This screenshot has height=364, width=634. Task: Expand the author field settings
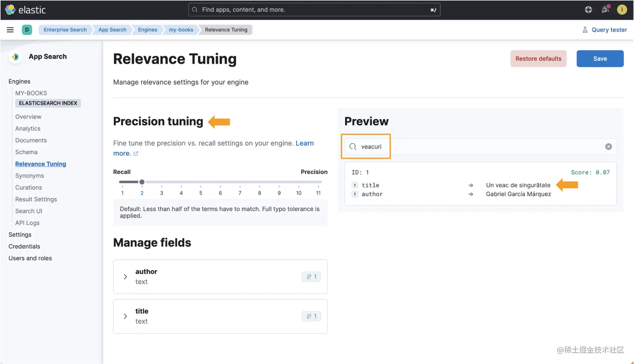tap(125, 277)
